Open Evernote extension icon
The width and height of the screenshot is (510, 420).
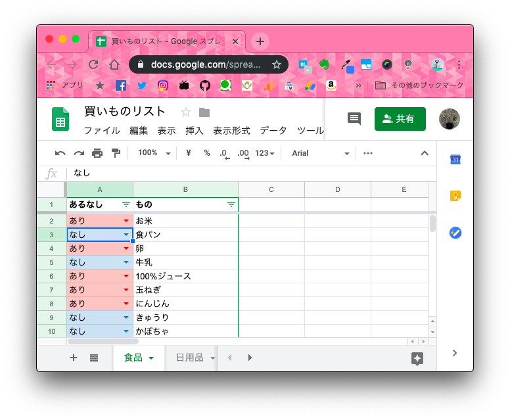coord(324,64)
